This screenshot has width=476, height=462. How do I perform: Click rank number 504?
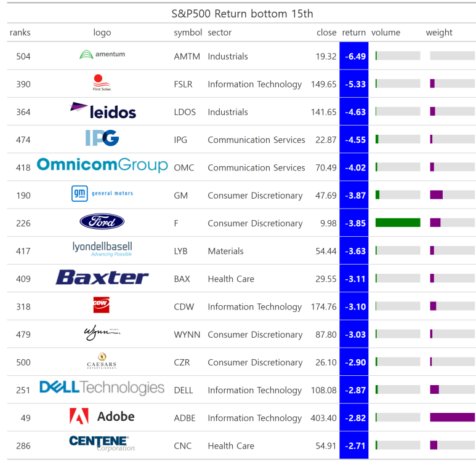[x=23, y=57]
